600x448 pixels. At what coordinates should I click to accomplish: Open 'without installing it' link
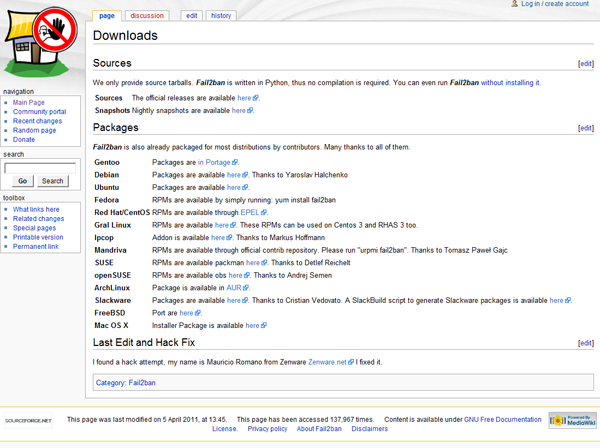tap(510, 83)
